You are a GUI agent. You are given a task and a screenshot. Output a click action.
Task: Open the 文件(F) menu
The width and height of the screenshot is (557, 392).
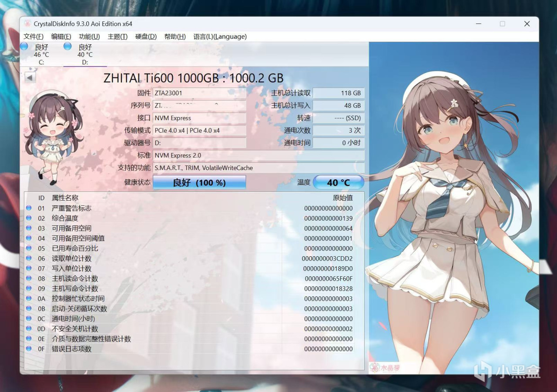[x=34, y=37]
